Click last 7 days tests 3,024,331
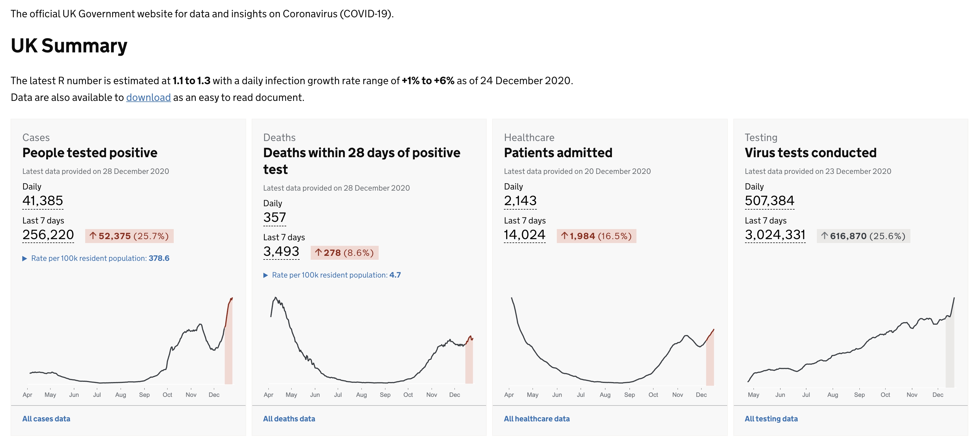This screenshot has height=442, width=980. click(775, 235)
